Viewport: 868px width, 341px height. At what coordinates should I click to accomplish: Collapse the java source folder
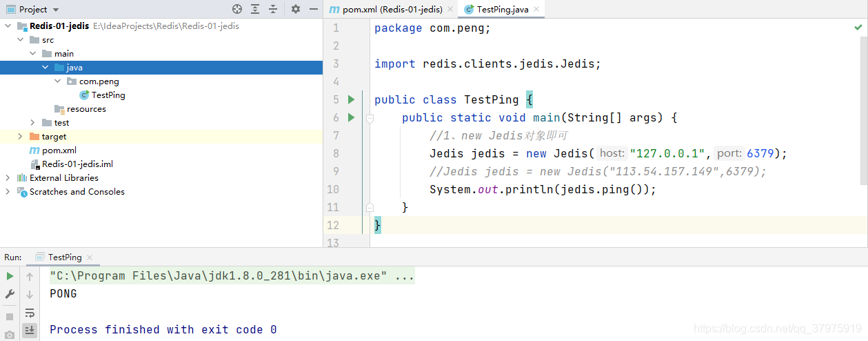[x=45, y=68]
